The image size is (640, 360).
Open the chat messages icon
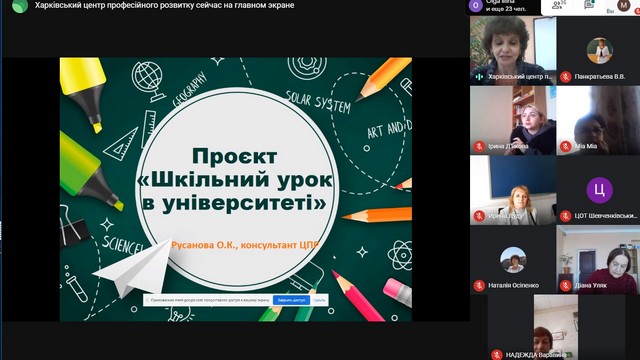click(x=589, y=5)
